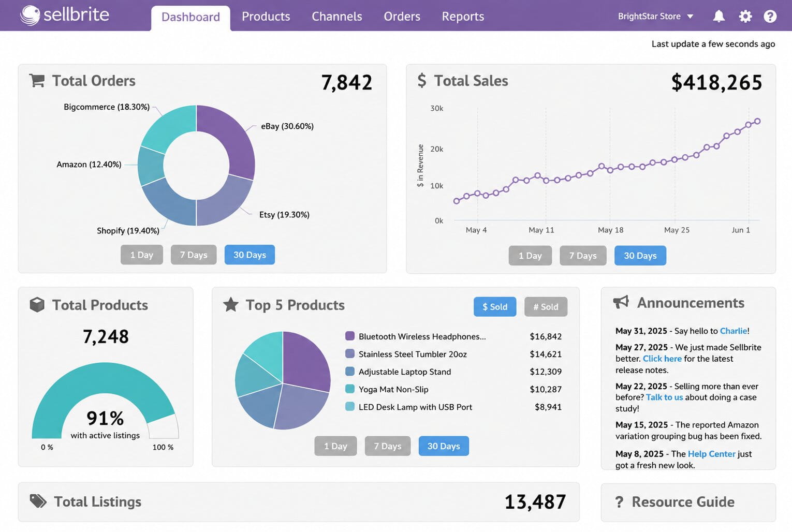Click the Announcements megaphone icon
The height and width of the screenshot is (532, 792).
[x=621, y=302]
